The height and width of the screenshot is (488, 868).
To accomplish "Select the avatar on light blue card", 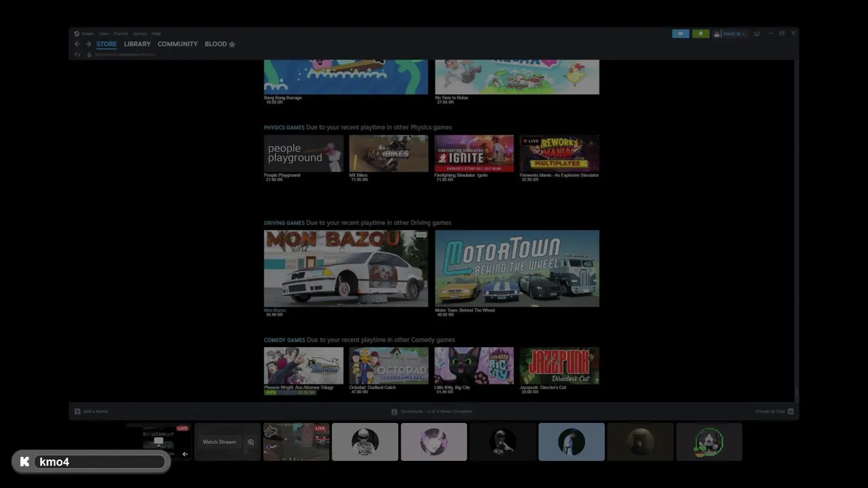I will [x=572, y=442].
